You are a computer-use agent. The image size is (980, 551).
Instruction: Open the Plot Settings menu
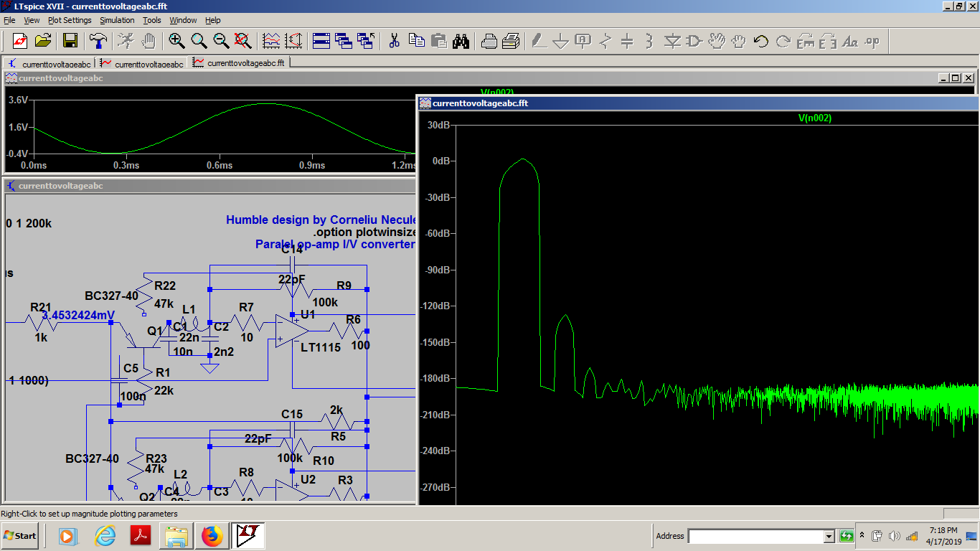(x=70, y=20)
